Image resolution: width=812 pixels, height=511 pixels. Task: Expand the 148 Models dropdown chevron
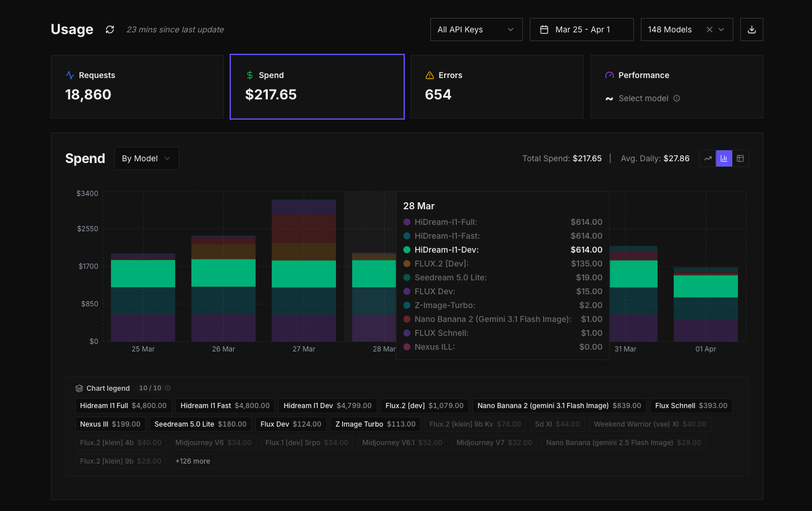click(721, 29)
